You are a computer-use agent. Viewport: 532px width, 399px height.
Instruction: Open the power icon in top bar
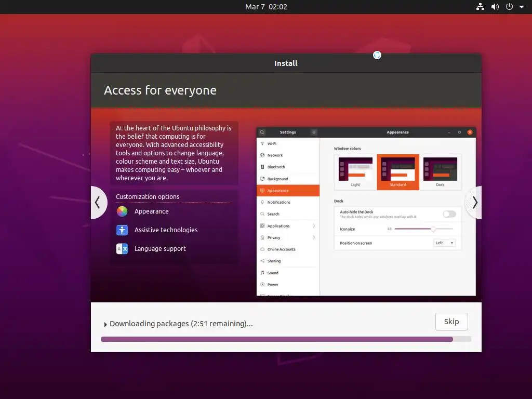tap(509, 7)
